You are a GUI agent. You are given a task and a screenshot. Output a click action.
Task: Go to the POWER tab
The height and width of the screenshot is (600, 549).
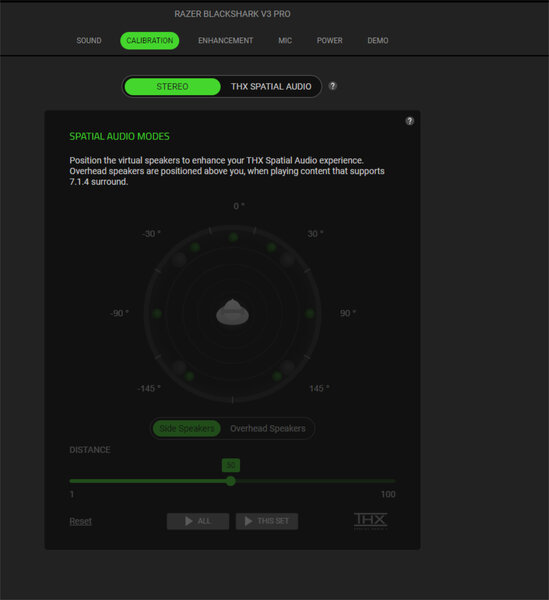329,41
